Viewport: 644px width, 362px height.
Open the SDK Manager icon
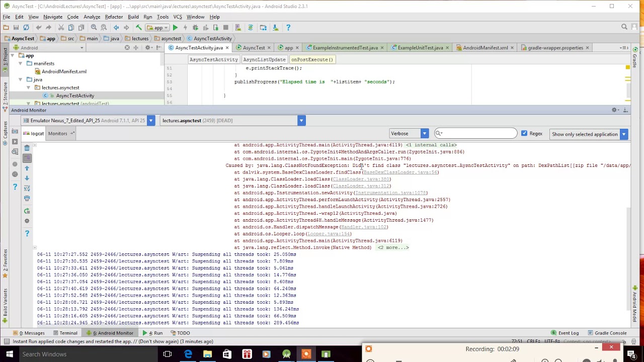coord(275,28)
